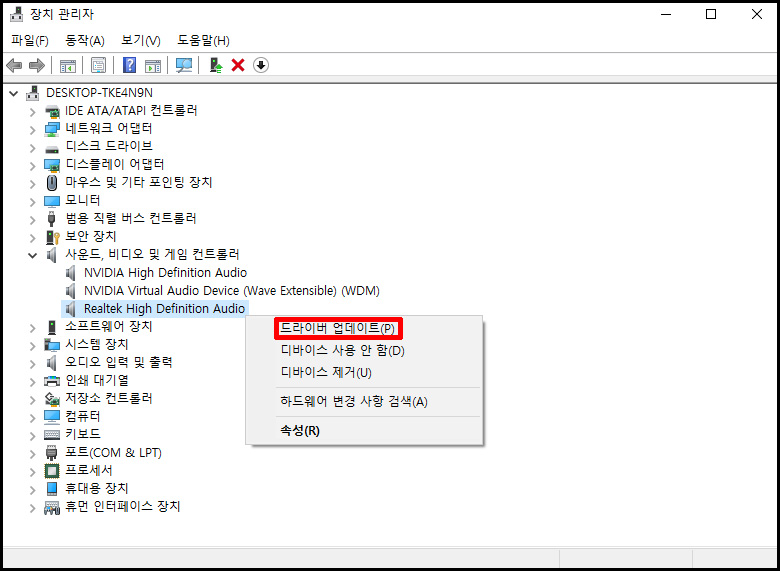780x571 pixels.
Task: Expand the 디스크 드라이브 node
Action: coord(33,148)
